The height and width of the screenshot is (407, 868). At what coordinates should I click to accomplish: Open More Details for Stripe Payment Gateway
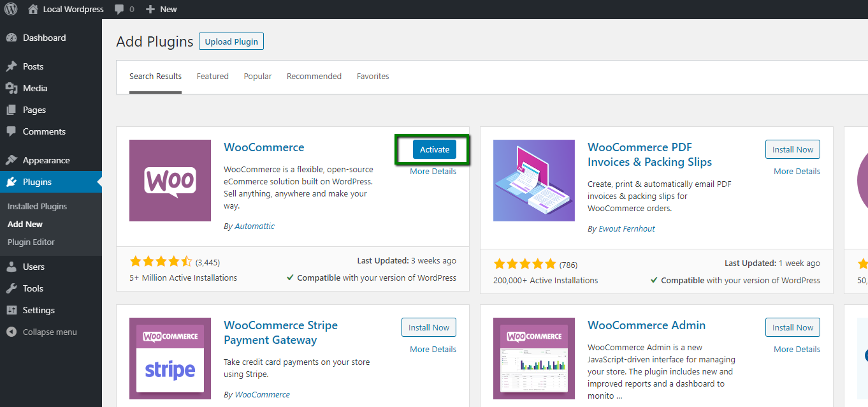pos(433,349)
